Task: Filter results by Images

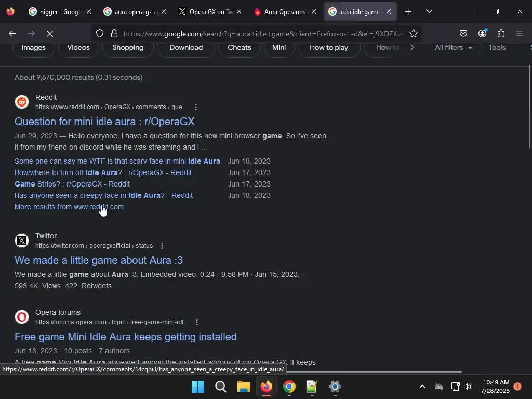Action: (x=34, y=47)
